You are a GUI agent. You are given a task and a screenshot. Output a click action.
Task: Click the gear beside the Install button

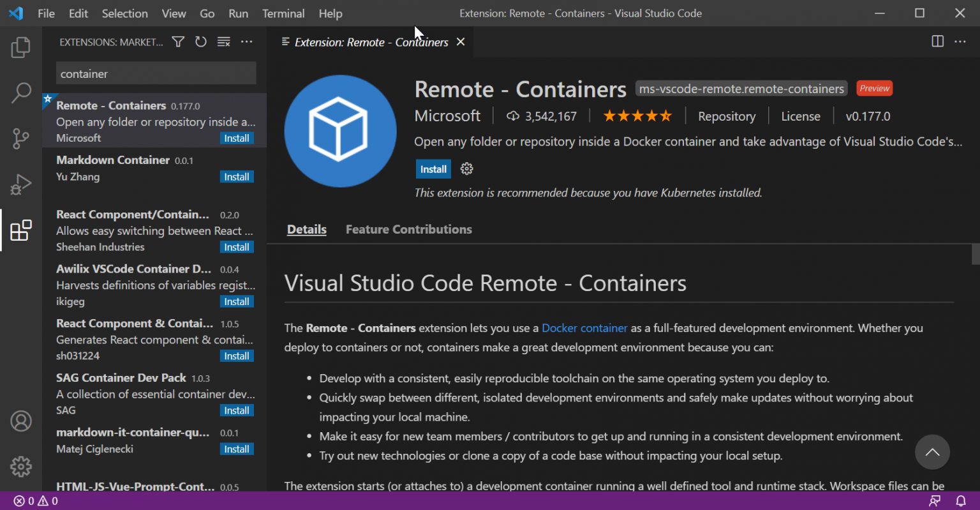coord(466,169)
